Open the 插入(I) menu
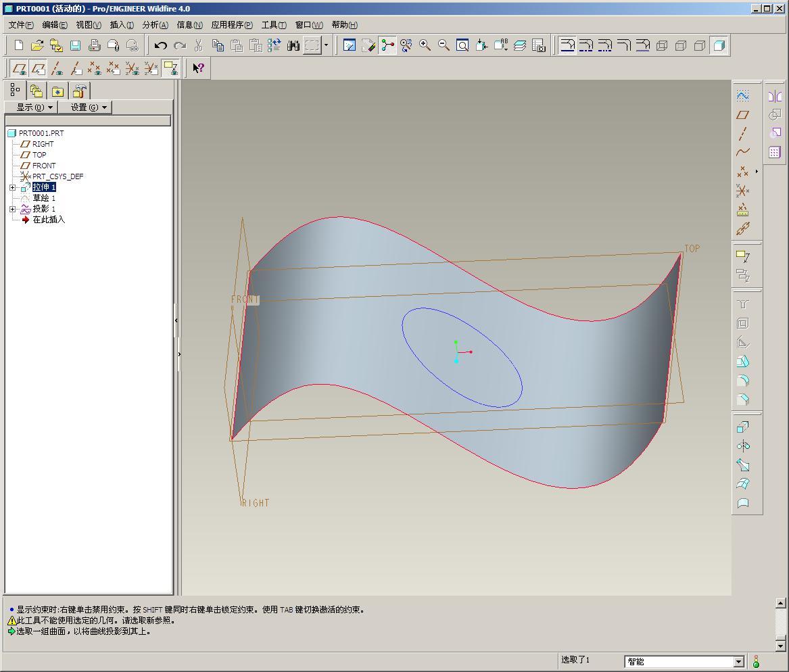 pos(122,25)
